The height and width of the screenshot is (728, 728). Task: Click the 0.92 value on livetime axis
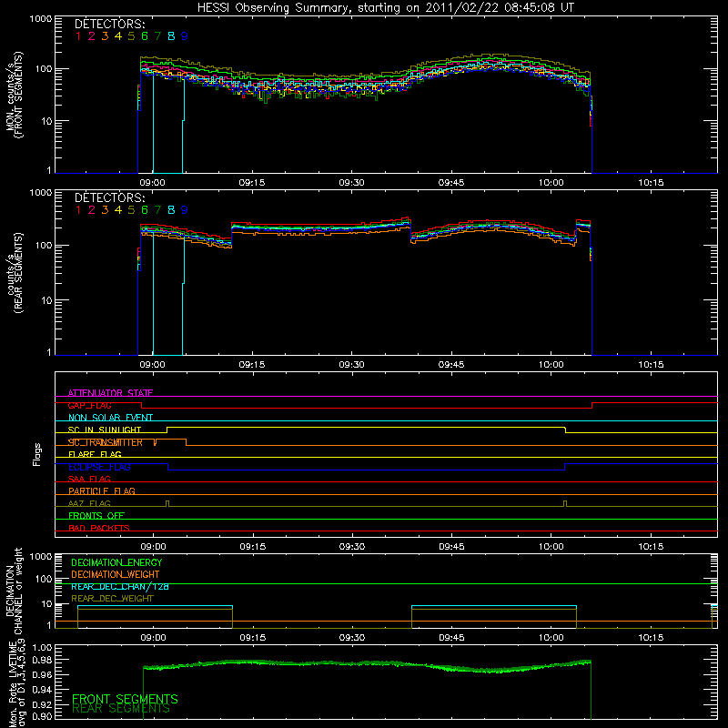41,703
